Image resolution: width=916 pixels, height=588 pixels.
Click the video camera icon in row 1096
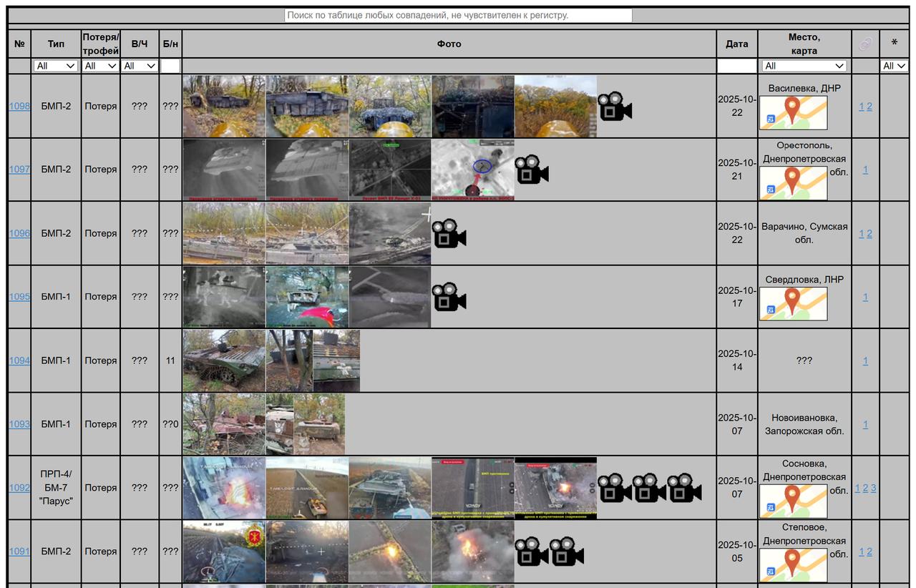tap(449, 233)
